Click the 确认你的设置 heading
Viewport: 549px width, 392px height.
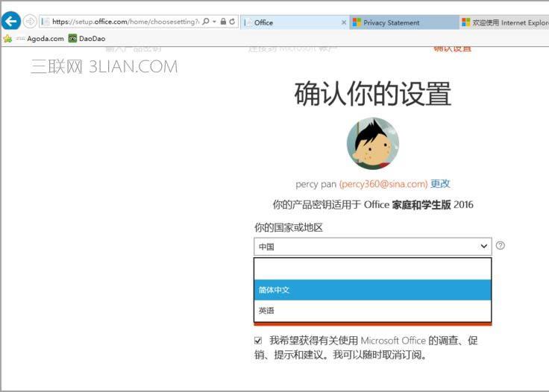372,93
